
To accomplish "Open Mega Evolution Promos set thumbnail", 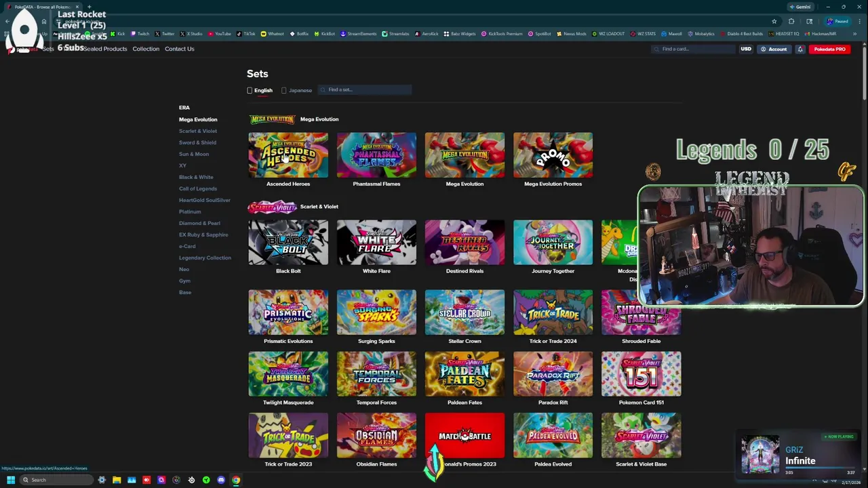I will [x=553, y=155].
